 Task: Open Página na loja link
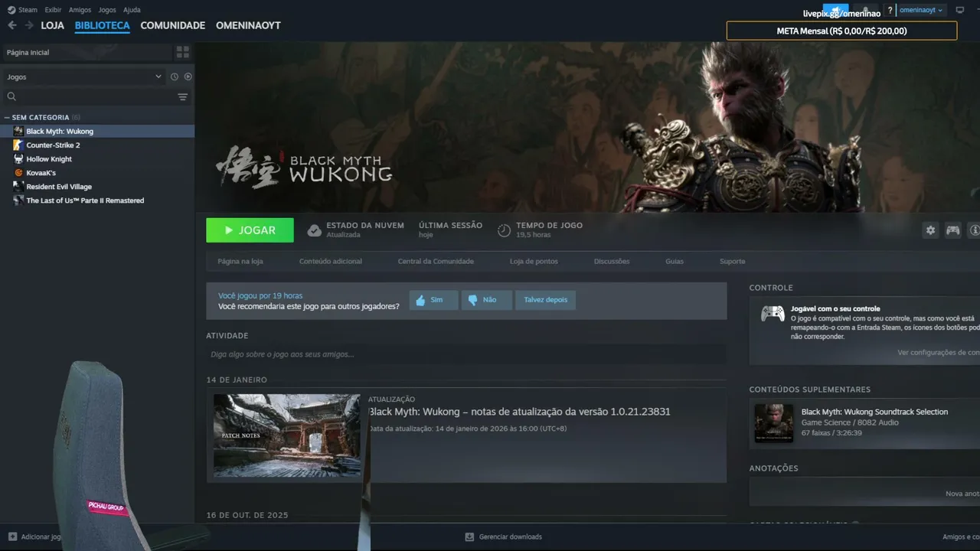240,262
